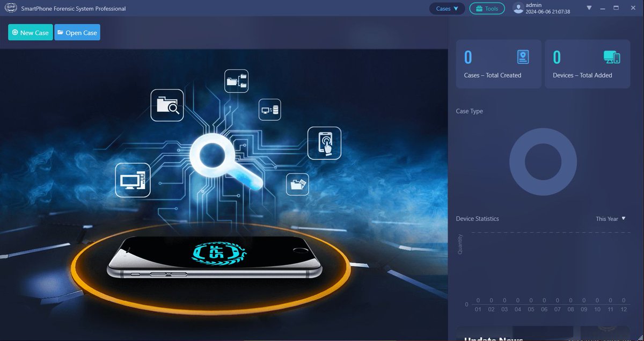Maximize the application window
Screen dimensions: 644x341
click(616, 8)
